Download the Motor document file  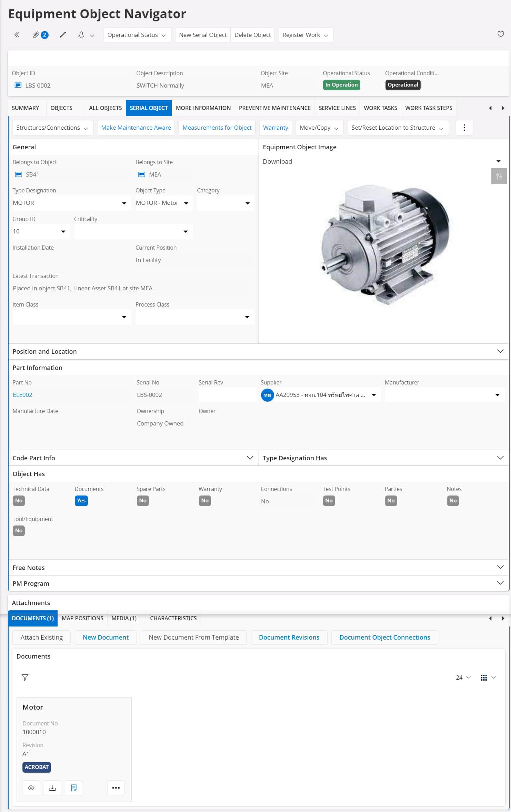coord(52,788)
